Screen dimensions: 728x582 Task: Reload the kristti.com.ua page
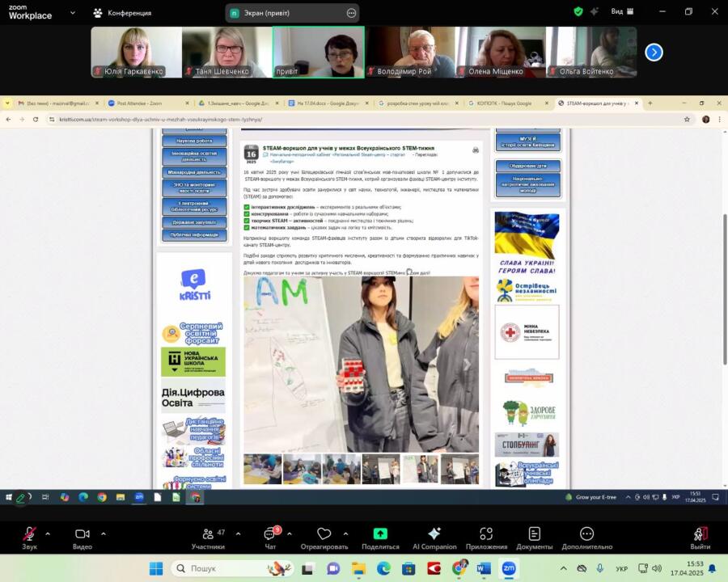(36, 120)
